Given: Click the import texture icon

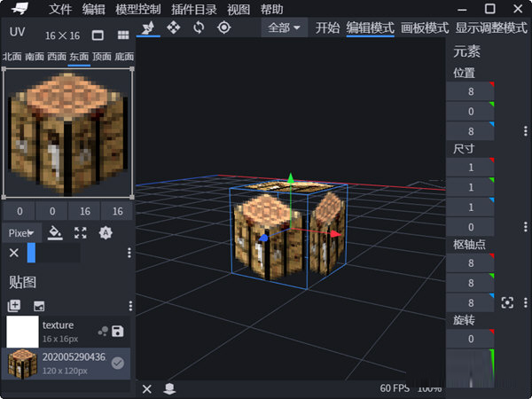Looking at the screenshot, I should [x=39, y=305].
